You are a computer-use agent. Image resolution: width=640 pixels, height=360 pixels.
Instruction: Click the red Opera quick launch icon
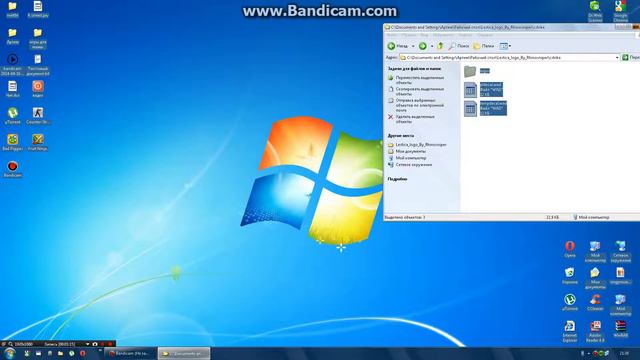pyautogui.click(x=83, y=353)
